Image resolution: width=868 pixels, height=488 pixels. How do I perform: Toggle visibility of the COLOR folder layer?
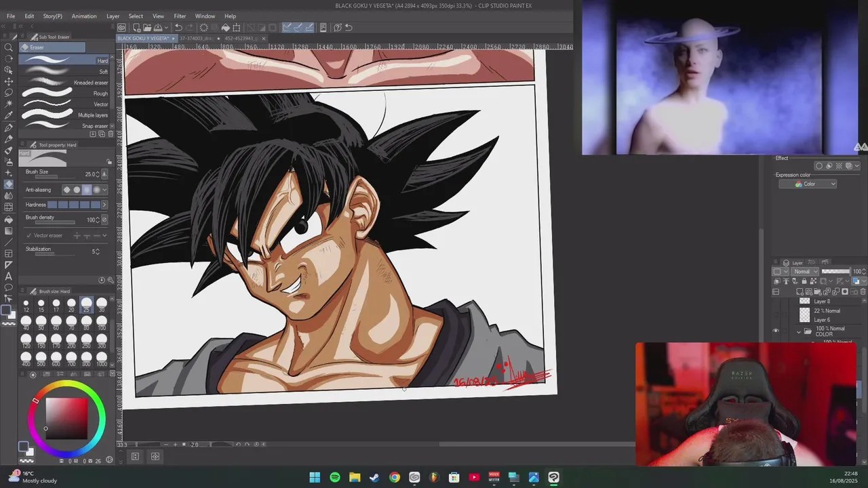[x=776, y=331]
